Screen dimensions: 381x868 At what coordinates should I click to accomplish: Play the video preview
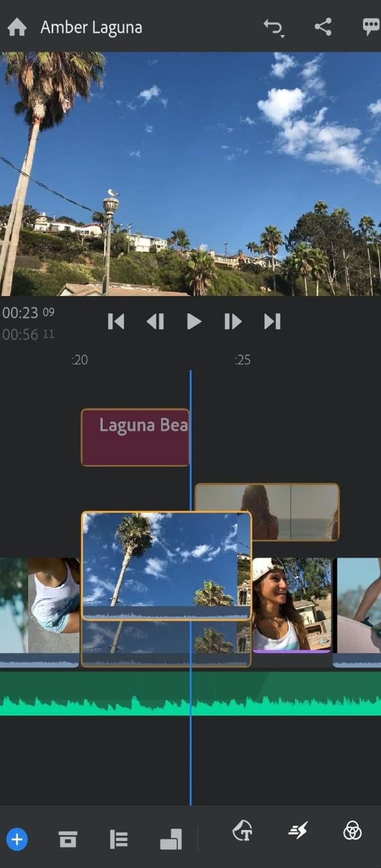[x=194, y=321]
